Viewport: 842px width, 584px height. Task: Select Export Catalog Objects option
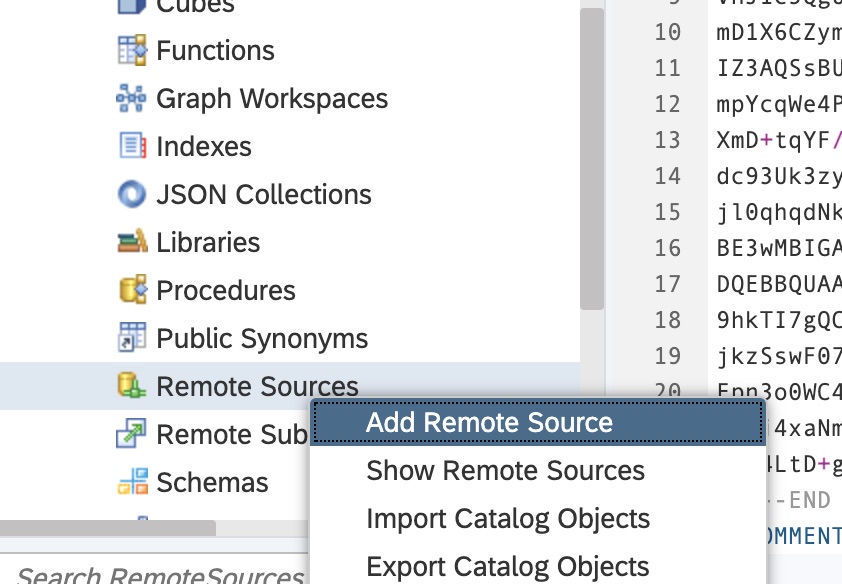[508, 567]
